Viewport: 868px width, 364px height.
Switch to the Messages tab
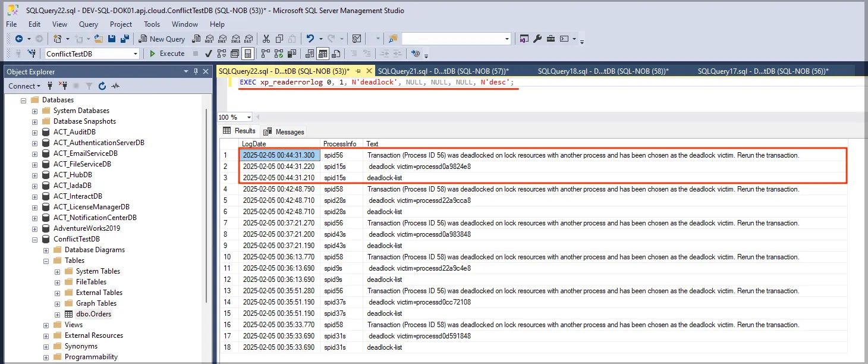click(284, 131)
